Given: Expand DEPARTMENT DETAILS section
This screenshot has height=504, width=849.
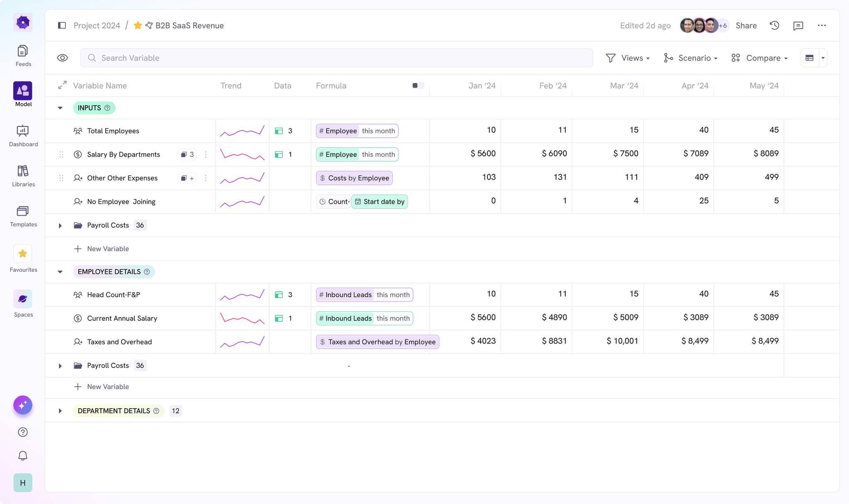Looking at the screenshot, I should [x=60, y=411].
